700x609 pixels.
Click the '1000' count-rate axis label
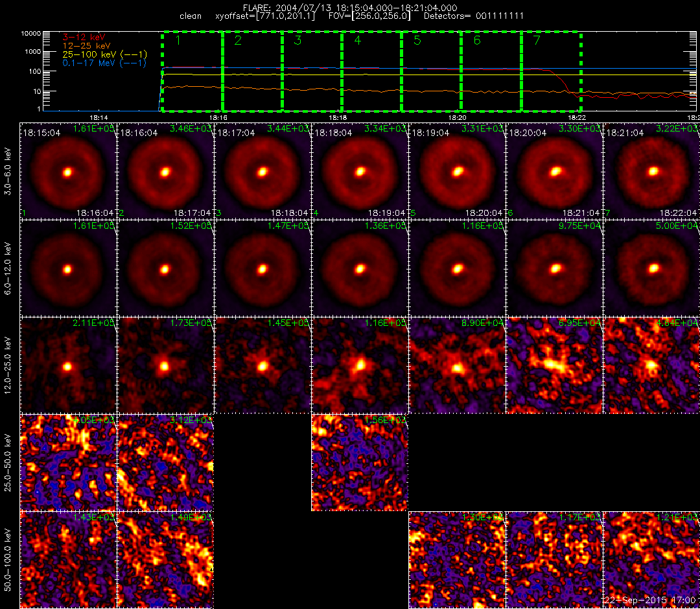[33, 52]
